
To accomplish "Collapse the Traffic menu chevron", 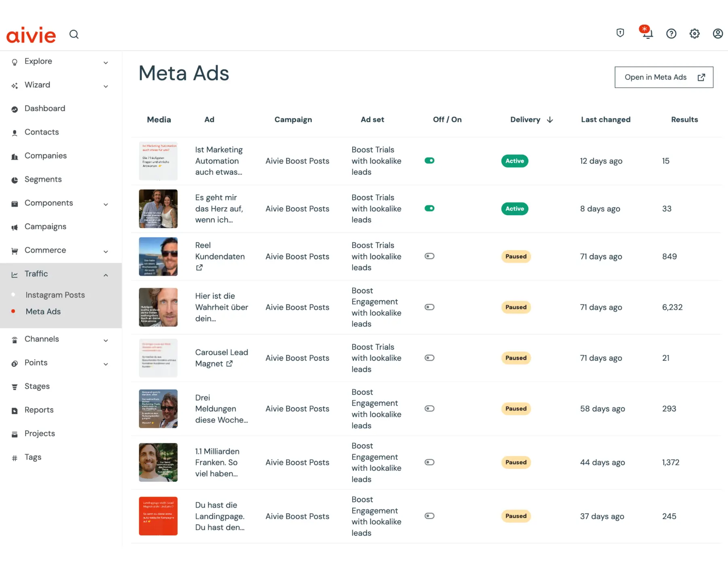I will coord(106,275).
